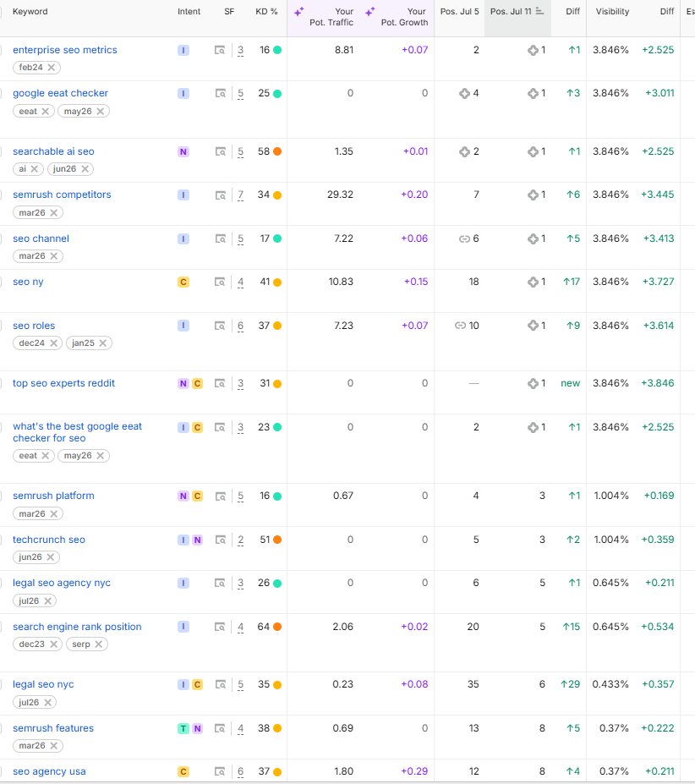Remove jun26 tag from techcrunch seo
Screen dimensions: 695x784
point(50,556)
